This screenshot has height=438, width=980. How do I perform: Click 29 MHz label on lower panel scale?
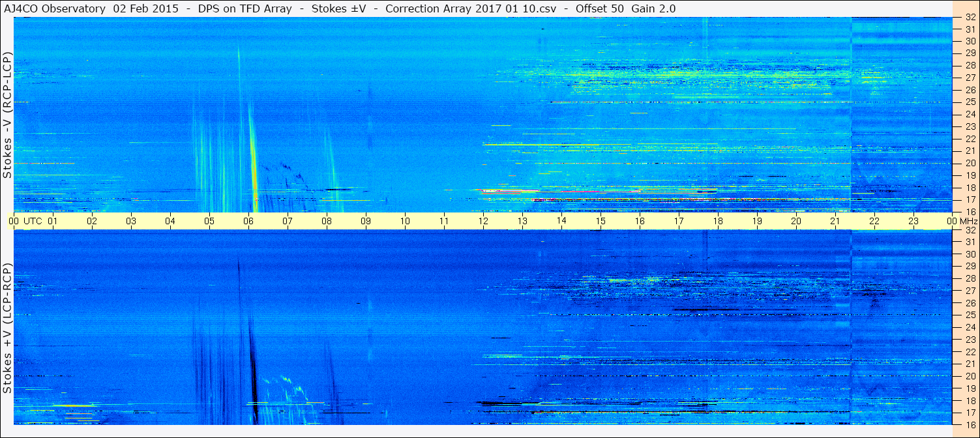970,267
